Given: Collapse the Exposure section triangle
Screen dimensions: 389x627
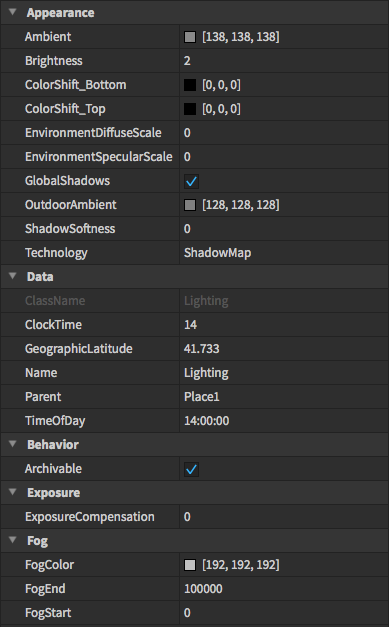Looking at the screenshot, I should pyautogui.click(x=12, y=492).
